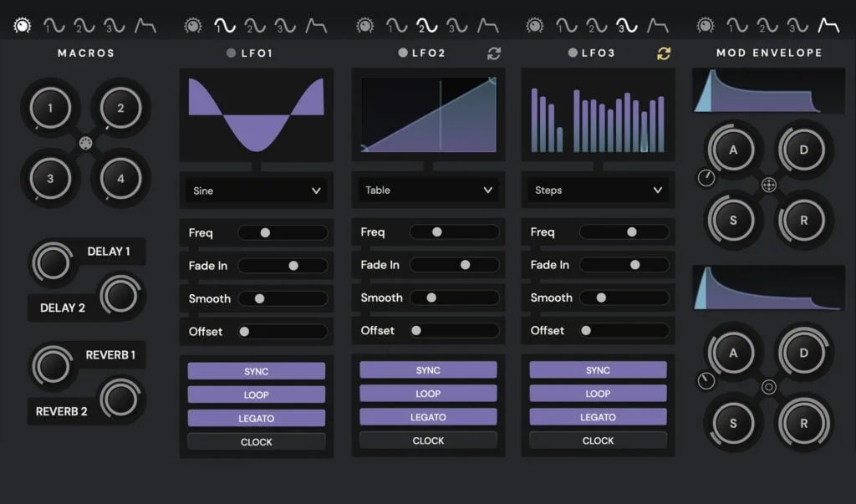This screenshot has height=504, width=856.
Task: Enable CLOCK in the LFO1 panel
Action: coord(257,442)
